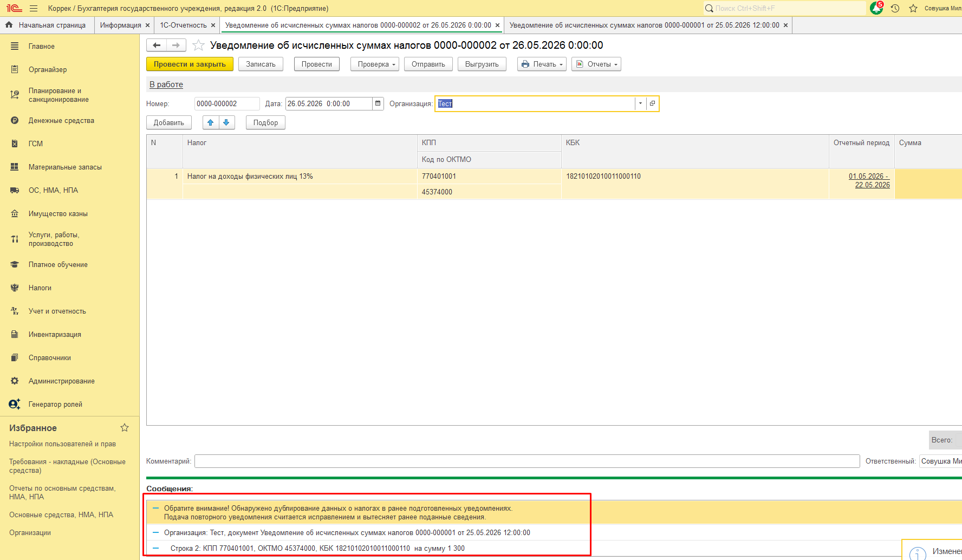The height and width of the screenshot is (560, 962).
Task: Close the 1С-Отчетность tab
Action: (213, 25)
